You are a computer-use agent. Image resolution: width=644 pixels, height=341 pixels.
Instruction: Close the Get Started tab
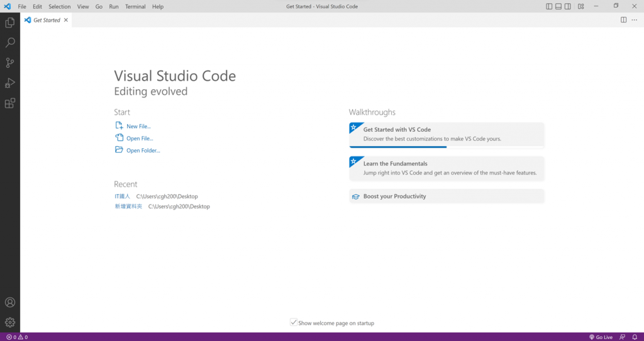[65, 20]
